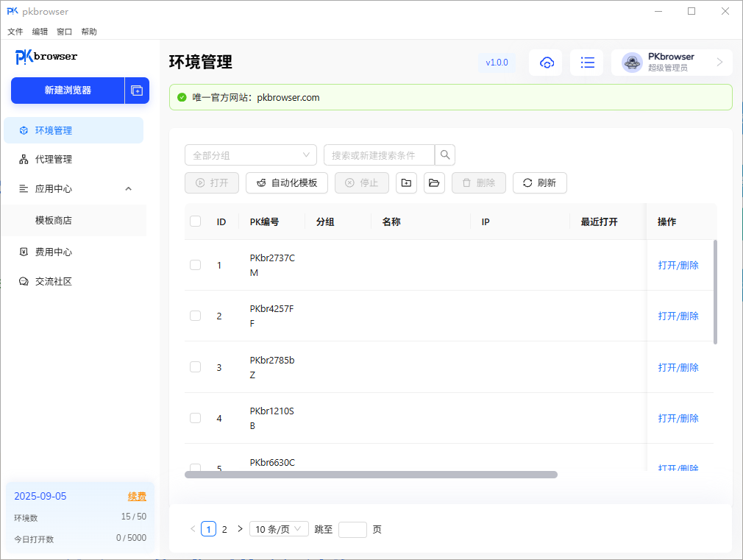Click the 应用中心 list icon
Viewport: 743px width, 560px height.
pyautogui.click(x=24, y=188)
